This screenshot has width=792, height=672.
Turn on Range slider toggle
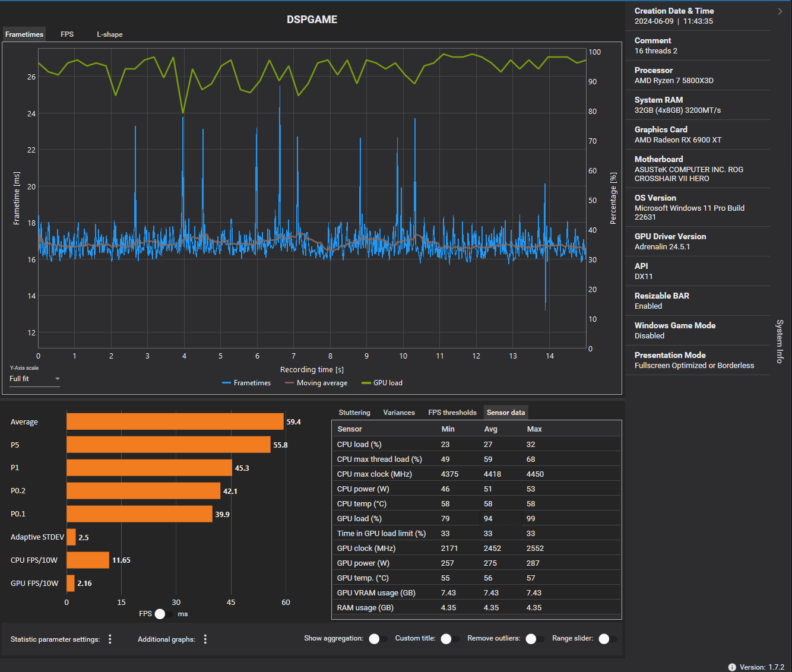click(607, 639)
